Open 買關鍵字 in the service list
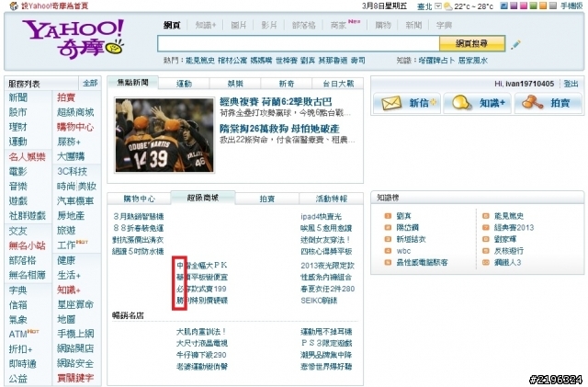The image size is (588, 387). coord(75,378)
